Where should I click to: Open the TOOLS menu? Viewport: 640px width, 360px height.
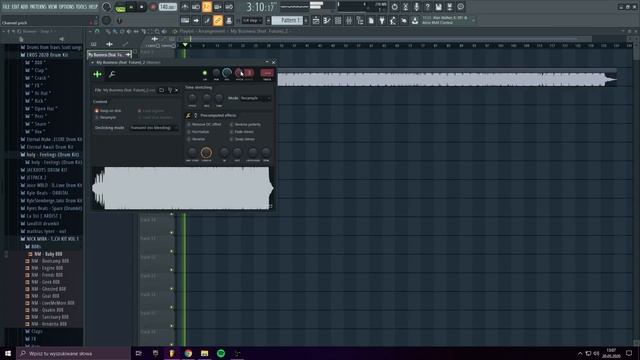[x=82, y=7]
